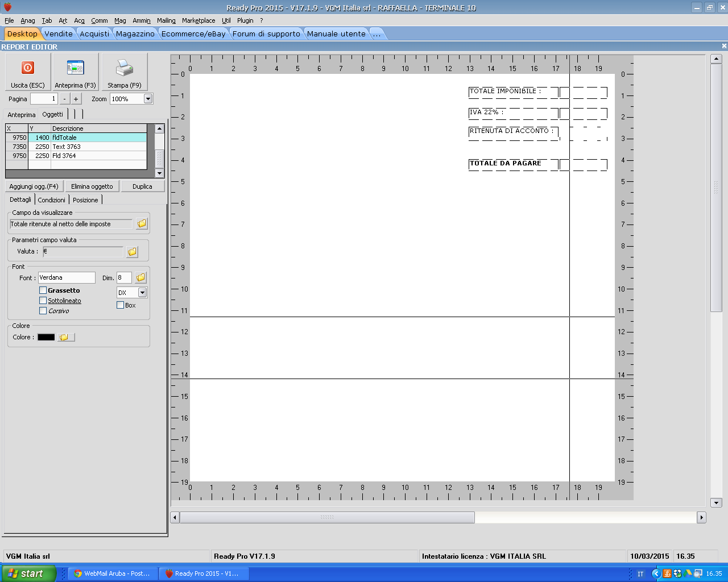Screen dimensions: 728x582
Task: Click the Uscita (ESC) exit icon
Action: (27, 68)
